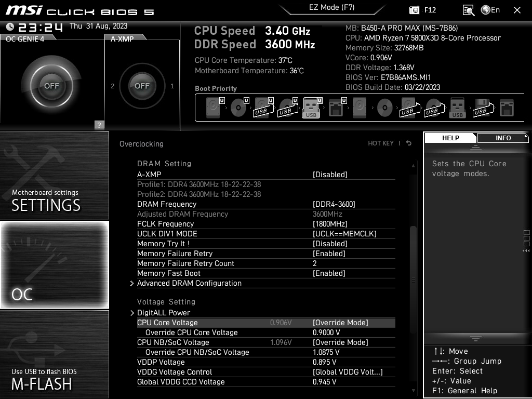532x399 pixels.
Task: Click the scroll-down arrow of the settings list
Action: (x=413, y=391)
